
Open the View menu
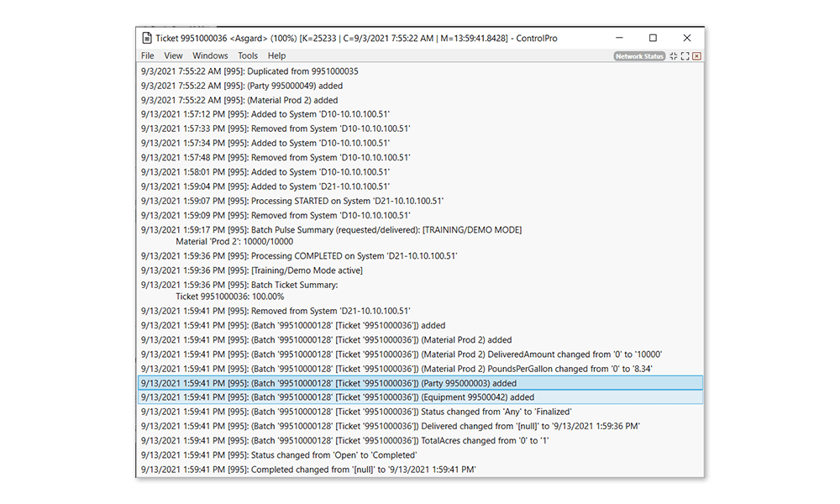click(173, 56)
